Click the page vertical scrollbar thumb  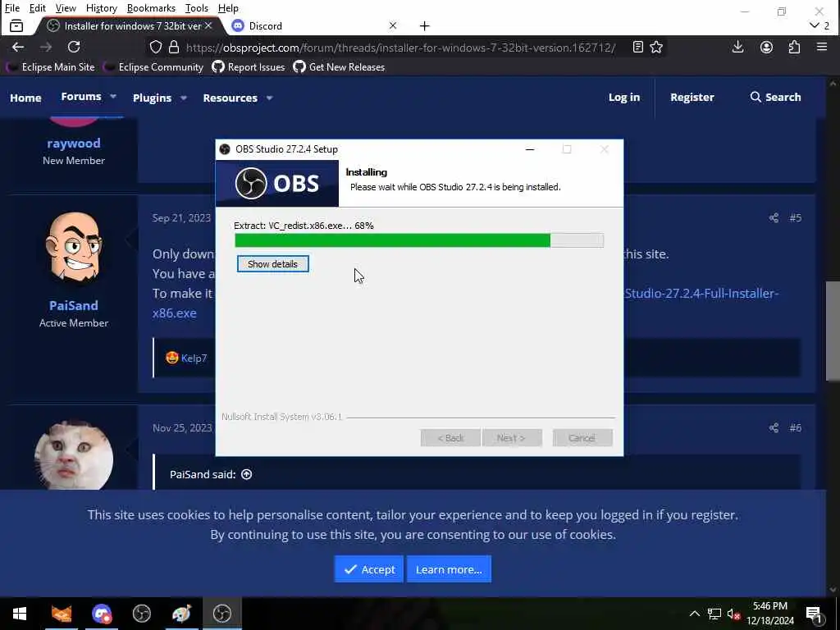pos(833,331)
